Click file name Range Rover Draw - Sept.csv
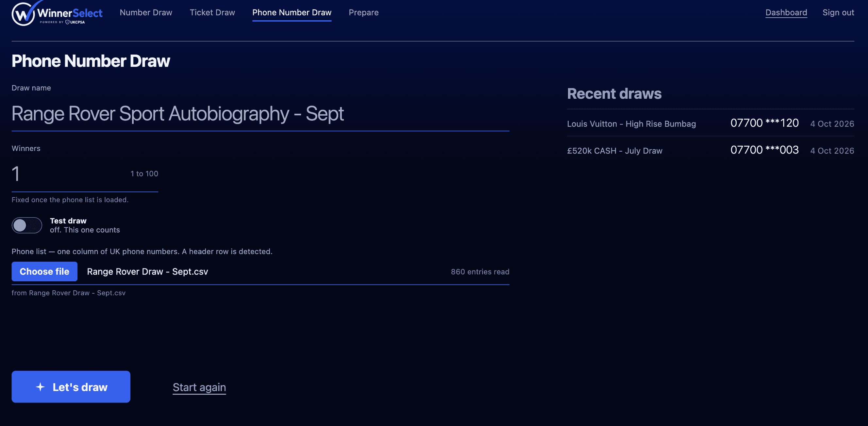Viewport: 868px width, 426px height. pyautogui.click(x=148, y=271)
